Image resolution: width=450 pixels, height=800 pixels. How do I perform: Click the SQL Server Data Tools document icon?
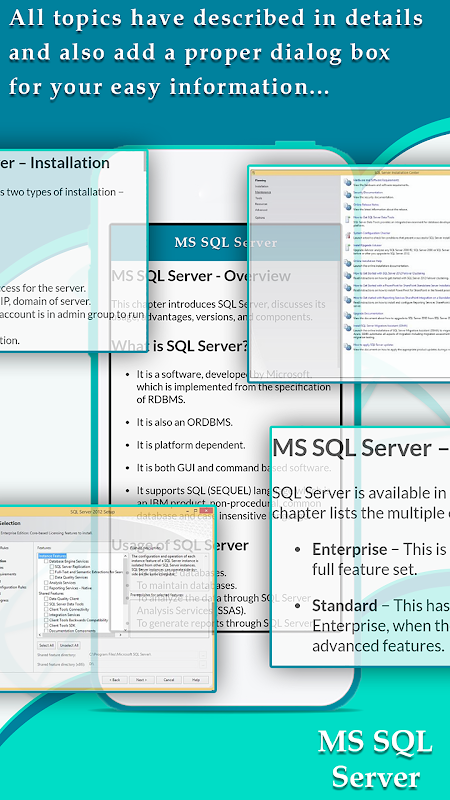[347, 219]
